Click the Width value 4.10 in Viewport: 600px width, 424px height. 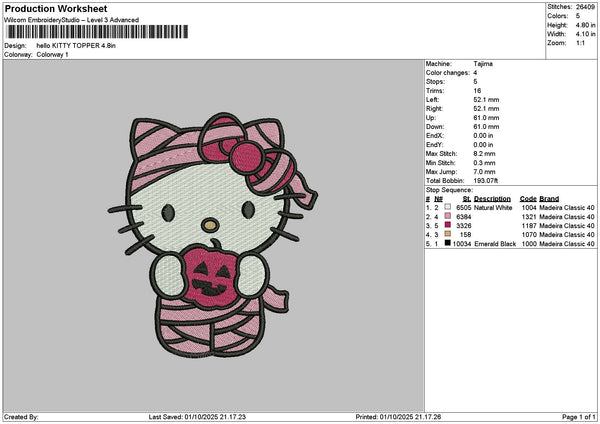tap(585, 34)
